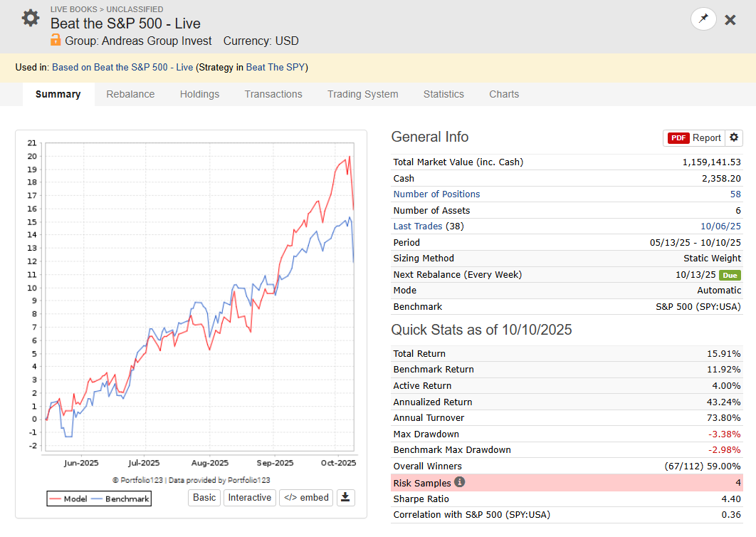Switch to the Summary tab
This screenshot has height=537, width=756.
pyautogui.click(x=58, y=94)
